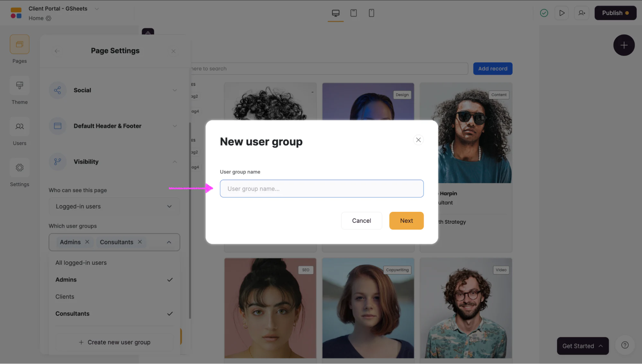Open the Logged-in users dropdown
The width and height of the screenshot is (642, 364).
coord(114,206)
